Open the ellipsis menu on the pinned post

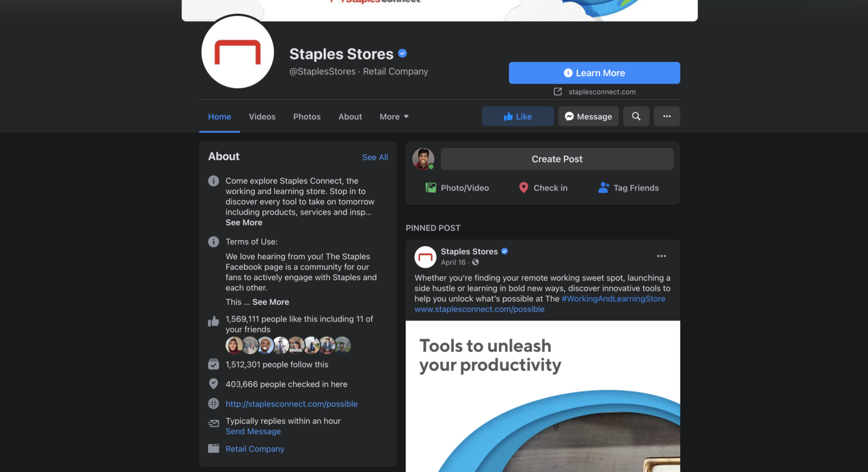click(661, 256)
